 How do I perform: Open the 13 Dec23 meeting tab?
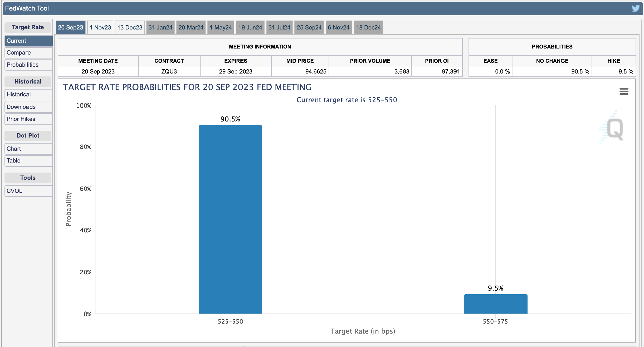(130, 27)
